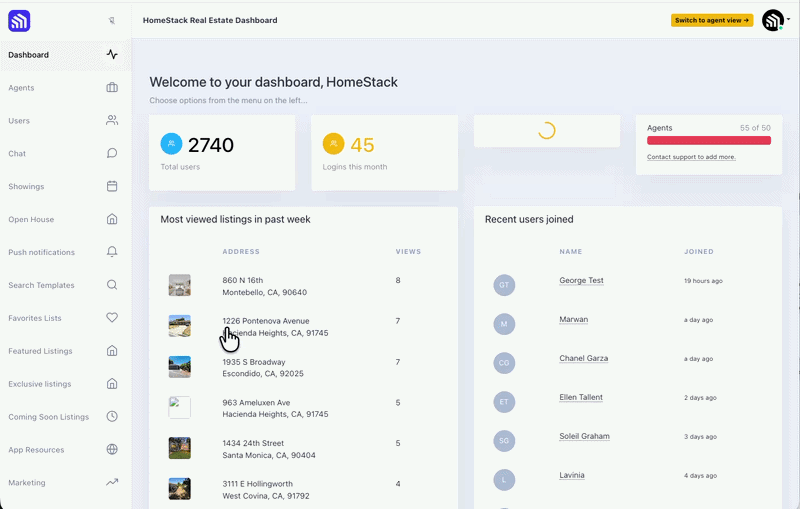800x509 pixels.
Task: Open Ellen Tallent user link
Action: (x=581, y=397)
